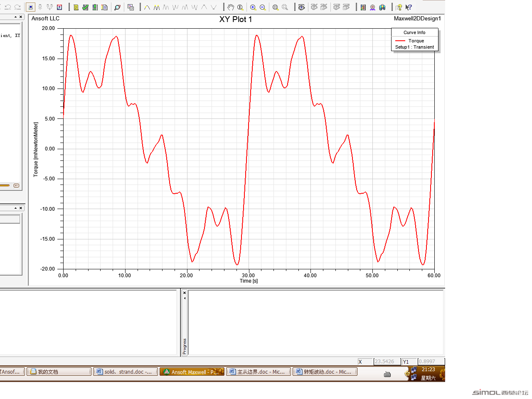Click the 20.00 y-axis top label
Image resolution: width=532 pixels, height=399 pixels.
tap(48, 28)
